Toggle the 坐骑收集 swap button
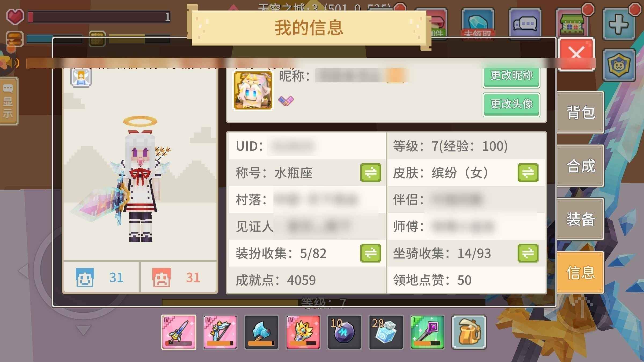Screen dimensions: 644x362 [528, 253]
